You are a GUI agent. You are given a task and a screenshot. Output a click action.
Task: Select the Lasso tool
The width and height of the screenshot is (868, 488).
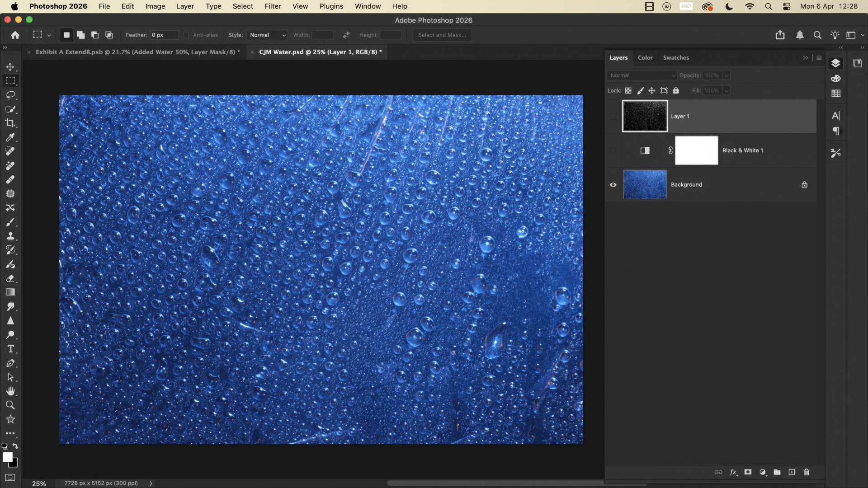pos(10,95)
